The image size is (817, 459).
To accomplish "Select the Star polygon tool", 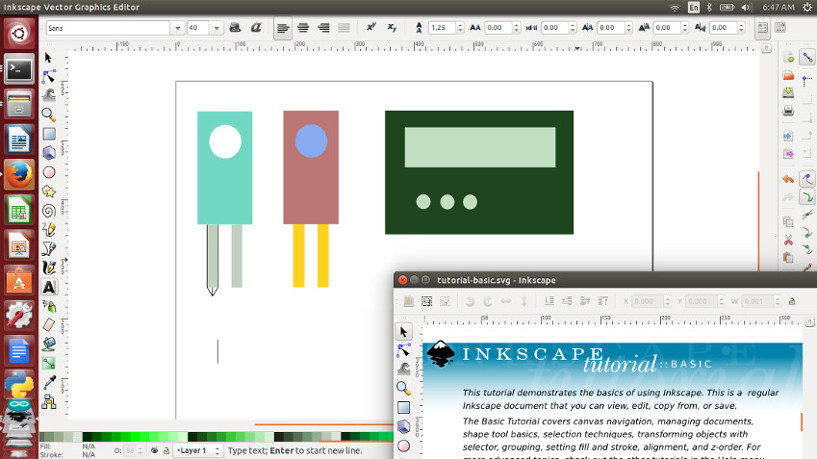I will coord(49,191).
